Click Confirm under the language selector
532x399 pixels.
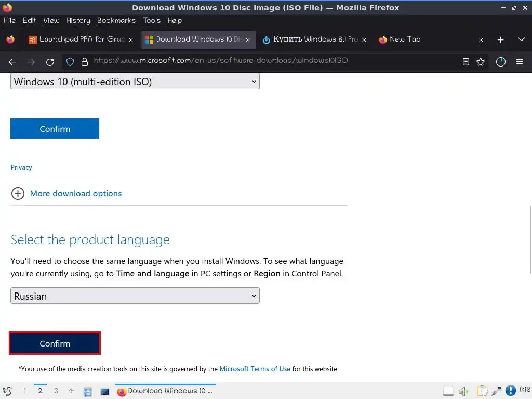[x=55, y=343]
